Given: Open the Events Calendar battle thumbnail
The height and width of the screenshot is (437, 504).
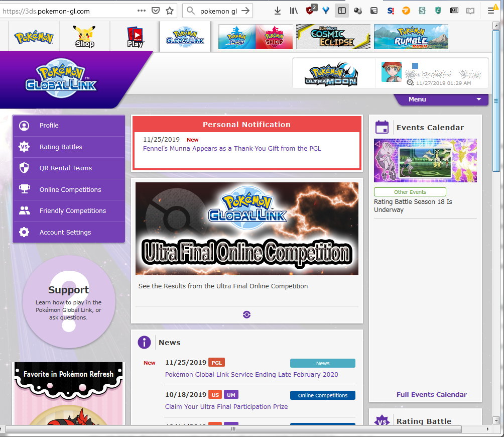Looking at the screenshot, I should 425,160.
